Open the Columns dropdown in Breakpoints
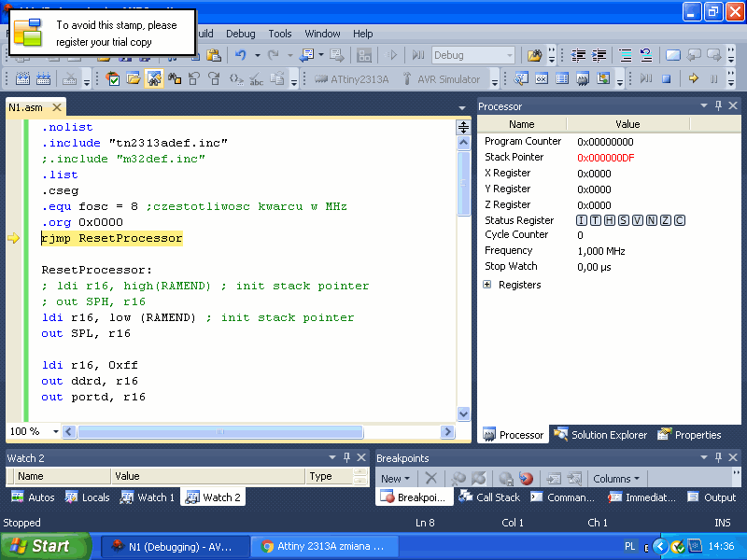747x560 pixels. point(616,479)
